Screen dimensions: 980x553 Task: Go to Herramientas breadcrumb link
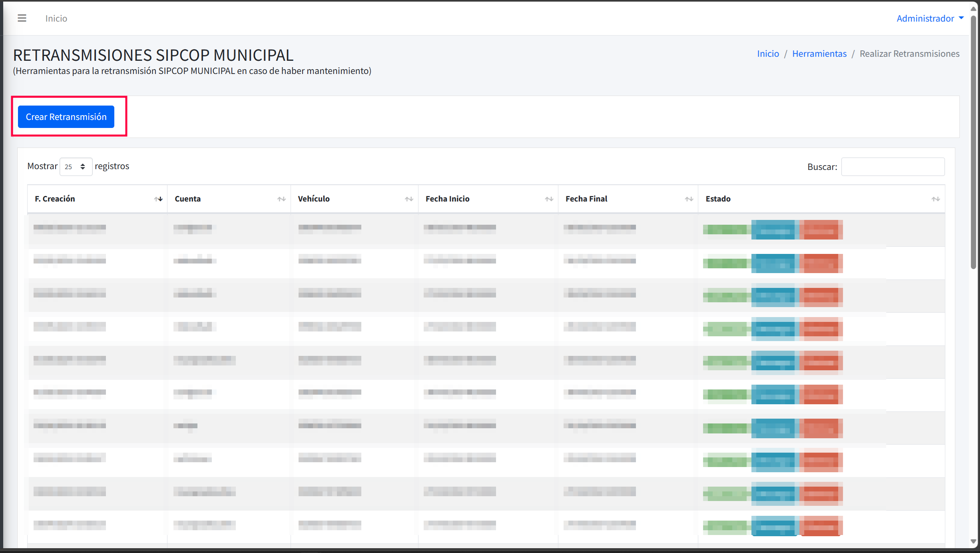pyautogui.click(x=819, y=54)
